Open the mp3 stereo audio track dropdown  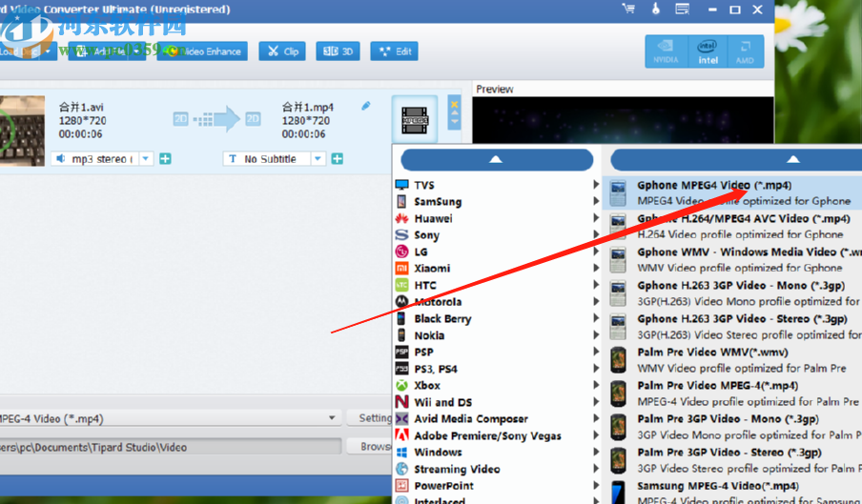pos(146,159)
